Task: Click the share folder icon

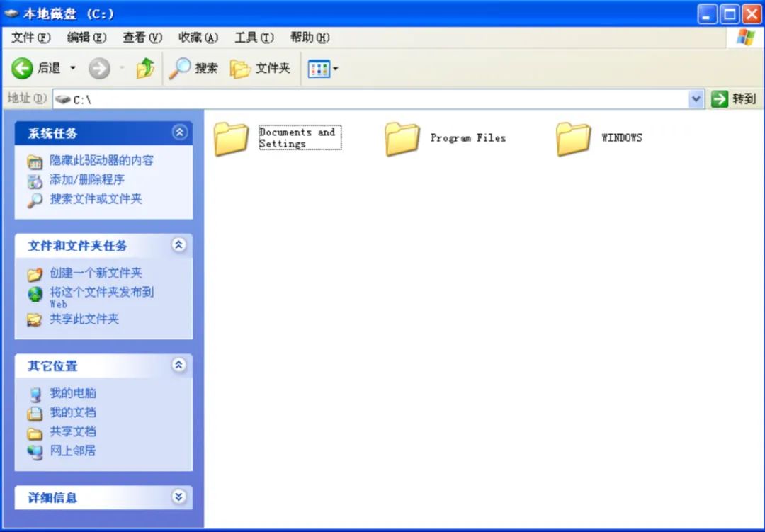Action: click(x=35, y=320)
